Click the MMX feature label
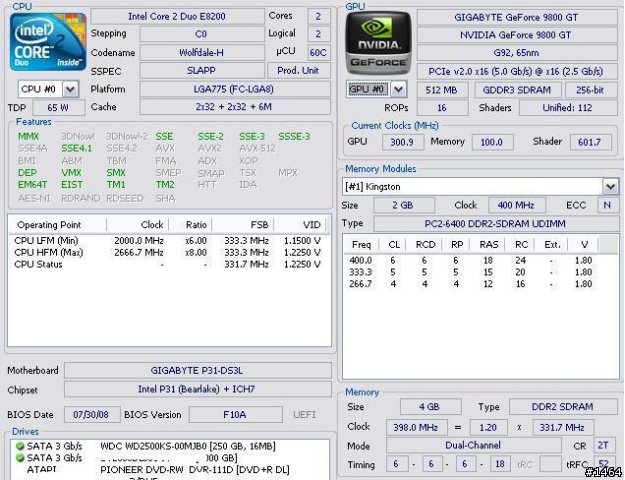The width and height of the screenshot is (625, 480). [x=28, y=136]
